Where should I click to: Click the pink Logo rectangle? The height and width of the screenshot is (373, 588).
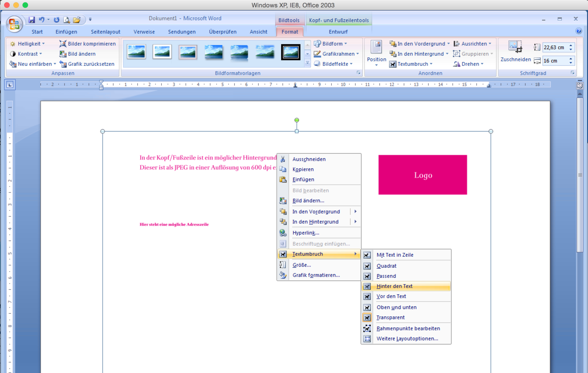[423, 175]
